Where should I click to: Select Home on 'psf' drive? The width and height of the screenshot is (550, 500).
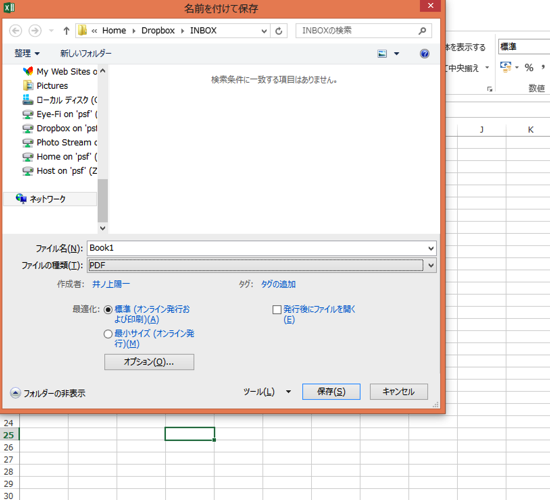pos(60,156)
